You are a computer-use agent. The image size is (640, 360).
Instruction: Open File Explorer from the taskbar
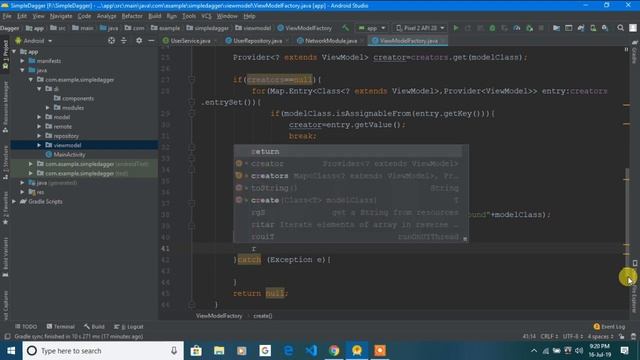click(219, 351)
